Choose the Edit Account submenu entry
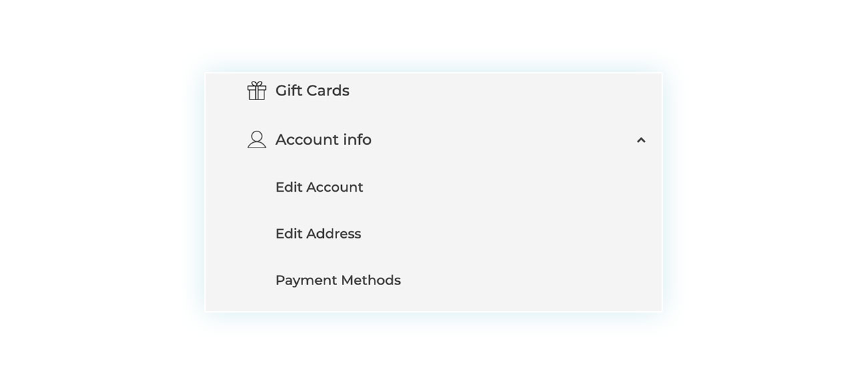 [x=319, y=187]
